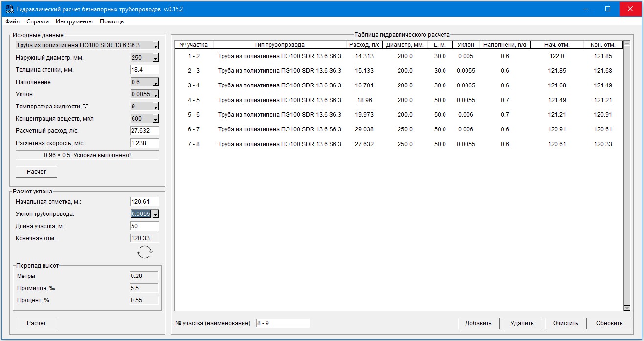This screenshot has height=341, width=644.
Task: Click the Процент value field
Action: pyautogui.click(x=144, y=300)
